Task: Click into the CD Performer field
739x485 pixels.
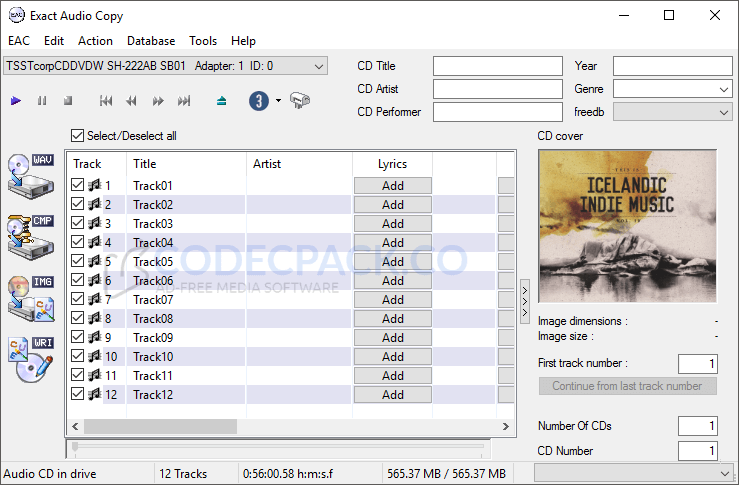Action: [498, 112]
